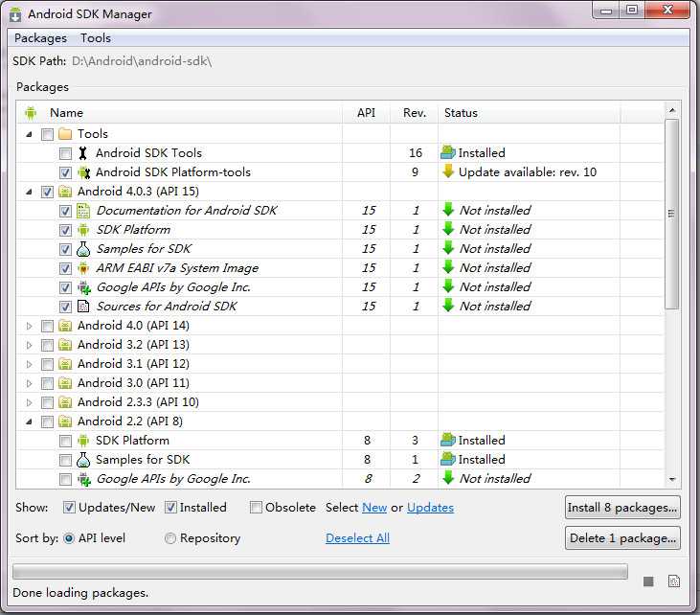700x615 pixels.
Task: Uncheck the Android 4.0.3 (API 15) checkbox
Action: (x=47, y=192)
